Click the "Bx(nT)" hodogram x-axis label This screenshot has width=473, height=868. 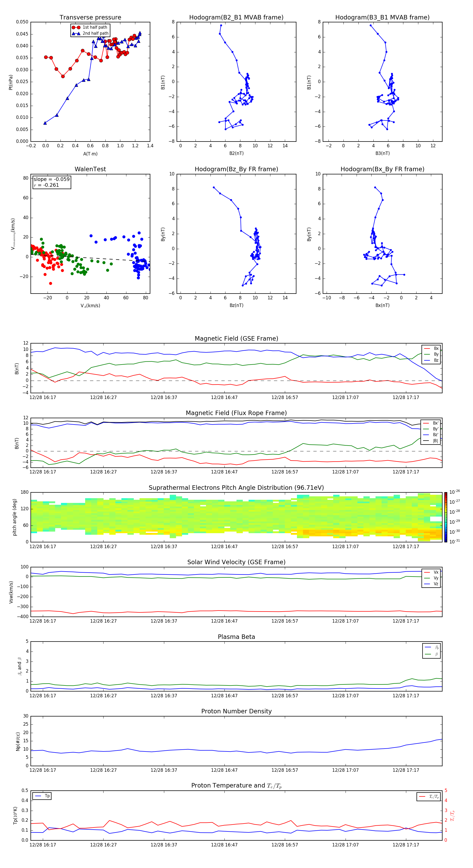pyautogui.click(x=382, y=305)
